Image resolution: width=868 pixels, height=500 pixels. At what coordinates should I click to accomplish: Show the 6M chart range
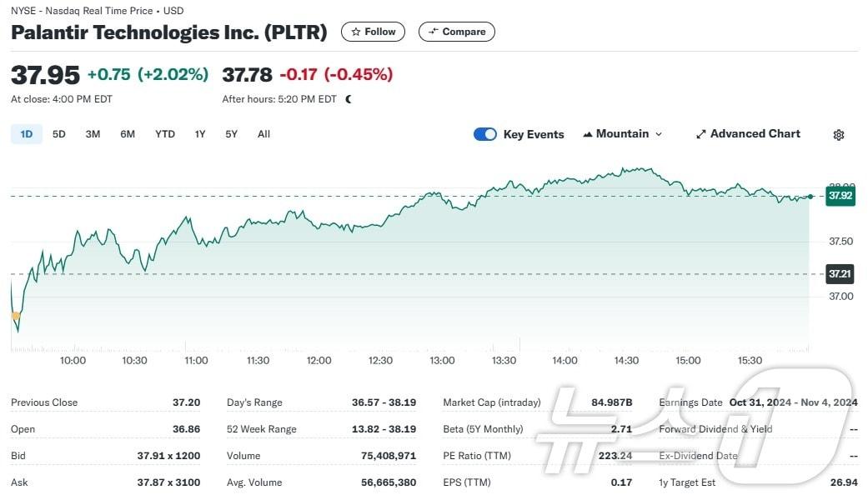coord(128,134)
